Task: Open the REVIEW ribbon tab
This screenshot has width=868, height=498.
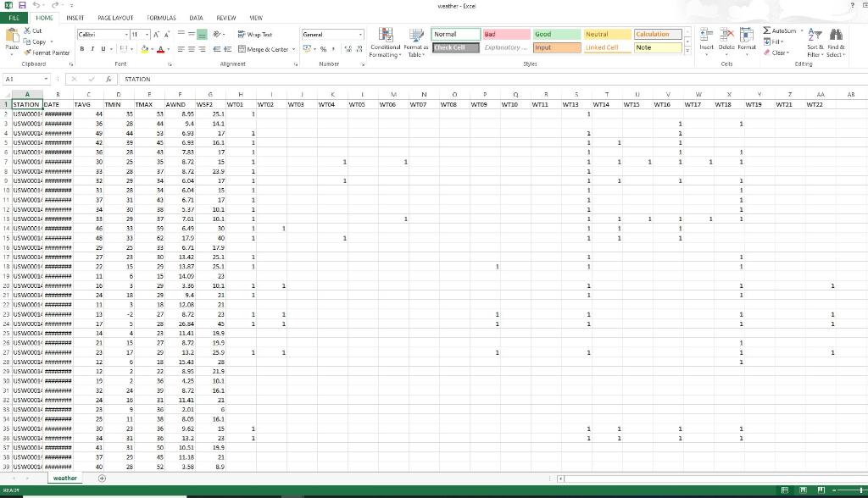Action: (225, 17)
